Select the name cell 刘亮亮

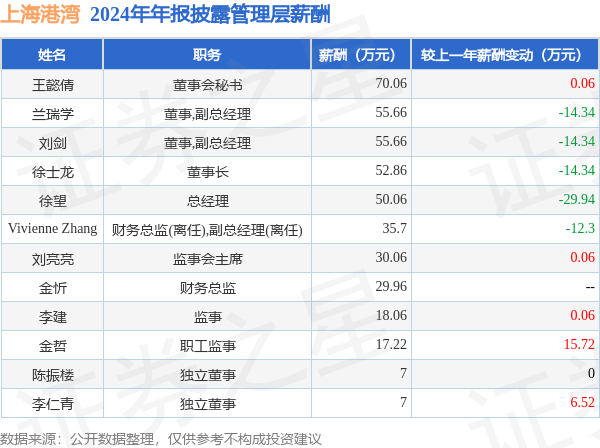(x=53, y=259)
